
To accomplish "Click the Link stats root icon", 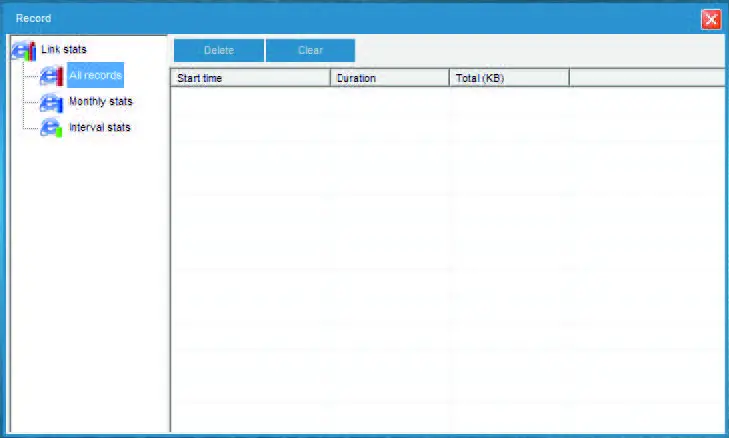I will pos(24,50).
